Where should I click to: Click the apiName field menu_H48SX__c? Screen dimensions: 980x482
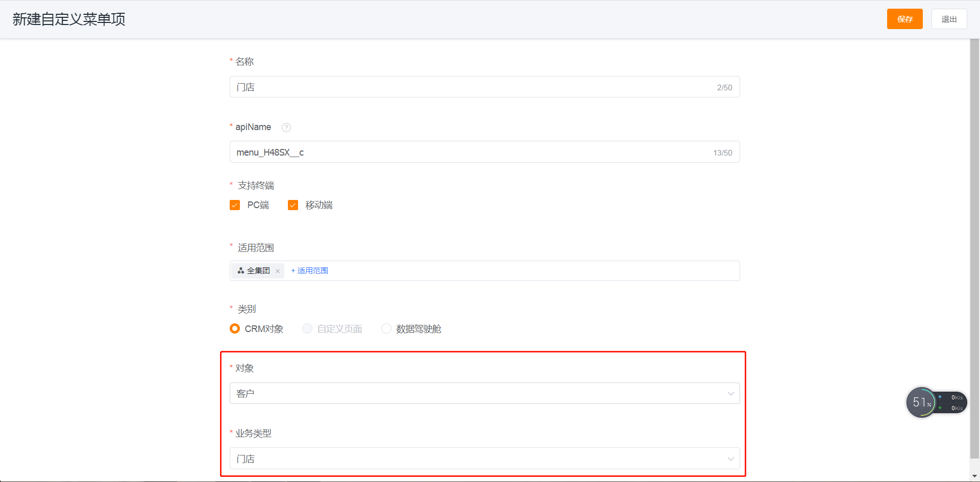(484, 152)
